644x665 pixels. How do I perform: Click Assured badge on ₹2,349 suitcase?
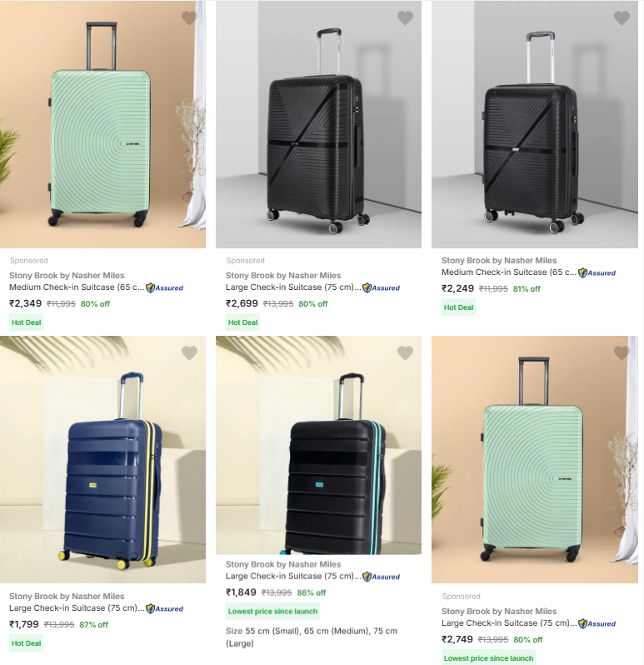[x=165, y=287]
